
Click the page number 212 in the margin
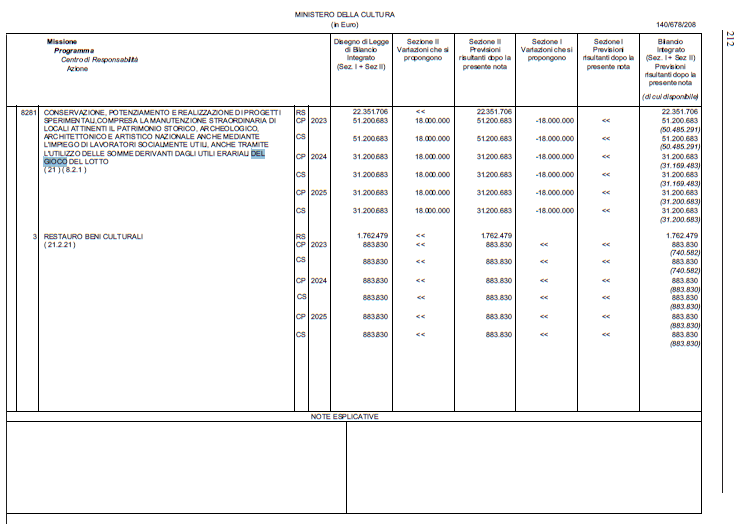(729, 38)
